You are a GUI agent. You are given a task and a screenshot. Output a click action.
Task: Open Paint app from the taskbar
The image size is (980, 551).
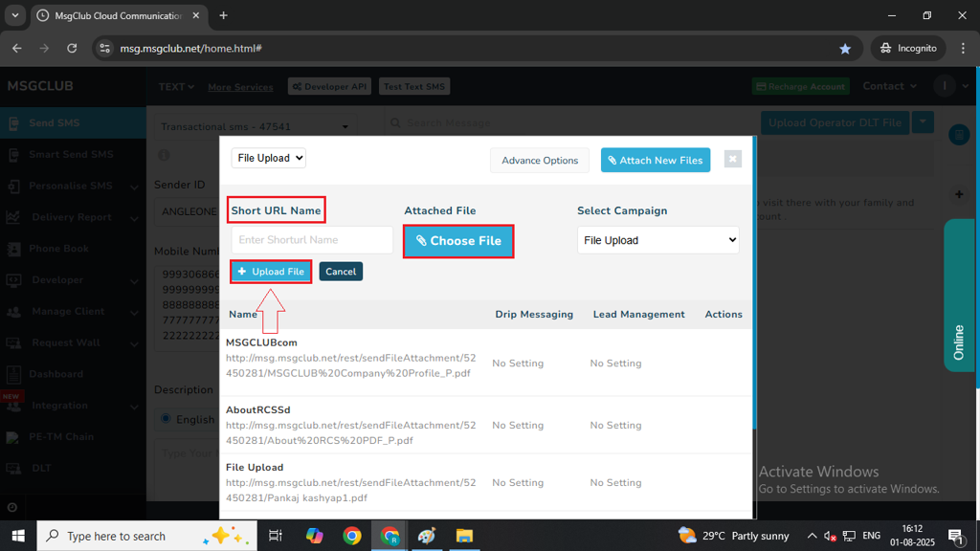click(x=427, y=536)
